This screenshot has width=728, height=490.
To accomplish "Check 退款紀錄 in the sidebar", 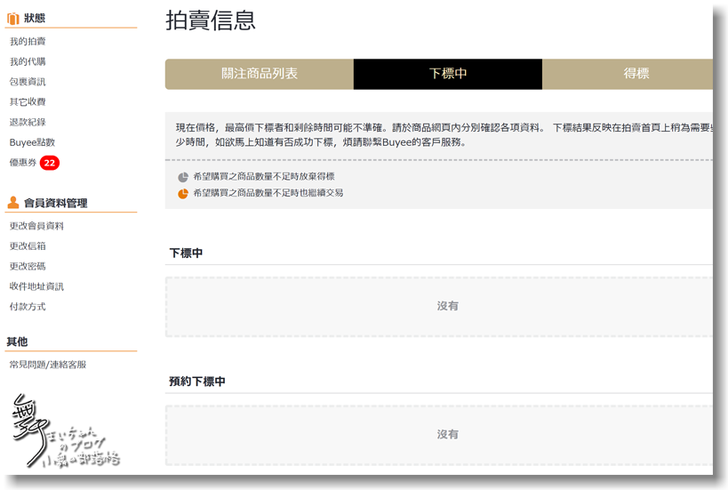I will click(28, 122).
